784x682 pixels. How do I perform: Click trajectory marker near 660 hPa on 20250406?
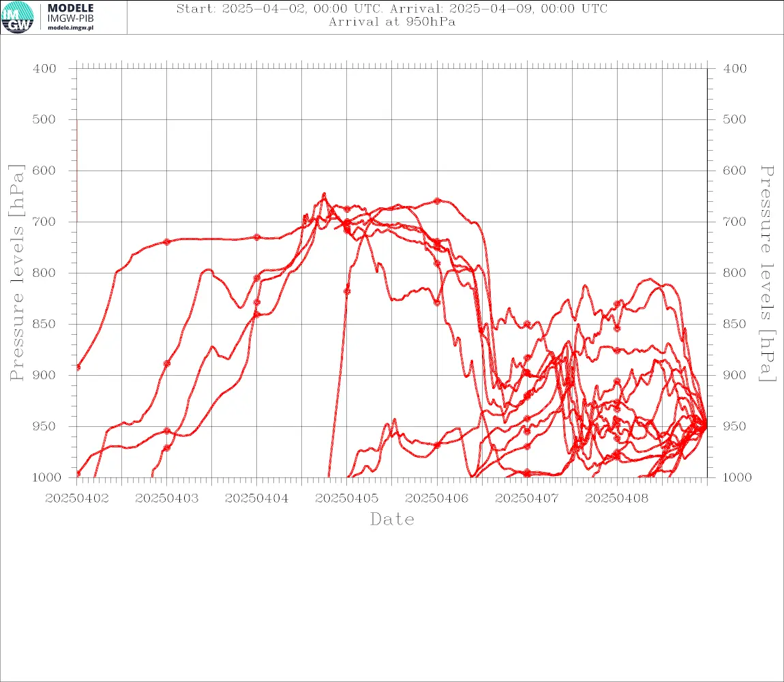437,201
